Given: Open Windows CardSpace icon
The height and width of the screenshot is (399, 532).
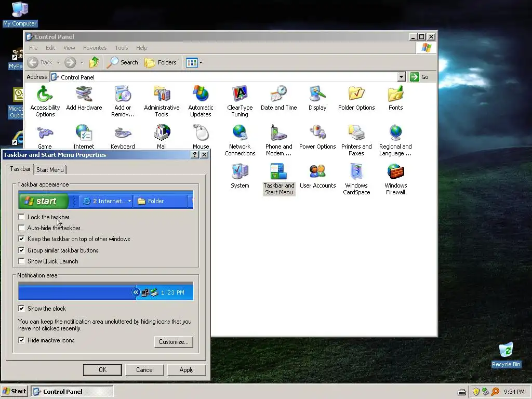Looking at the screenshot, I should pos(356,179).
